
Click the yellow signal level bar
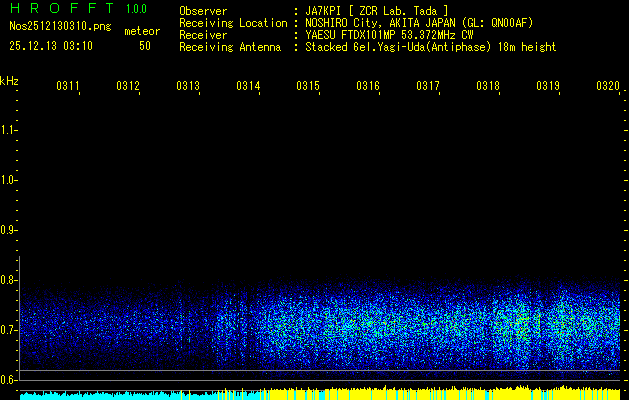pos(420,393)
